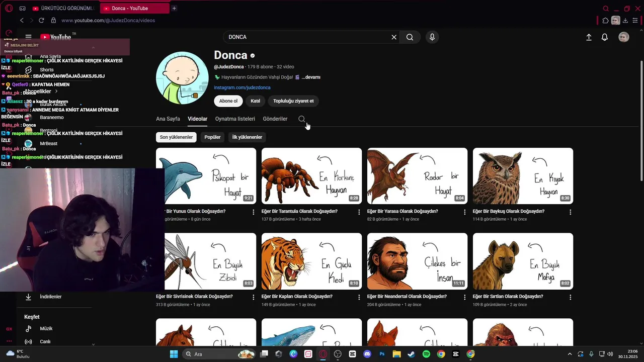Open the owl En Kıyak Hayvan thumbnail
644x362 pixels.
point(523,176)
